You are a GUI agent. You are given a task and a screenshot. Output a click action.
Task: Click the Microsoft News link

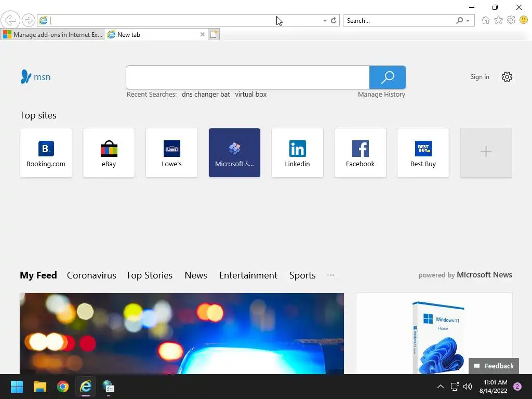click(485, 275)
